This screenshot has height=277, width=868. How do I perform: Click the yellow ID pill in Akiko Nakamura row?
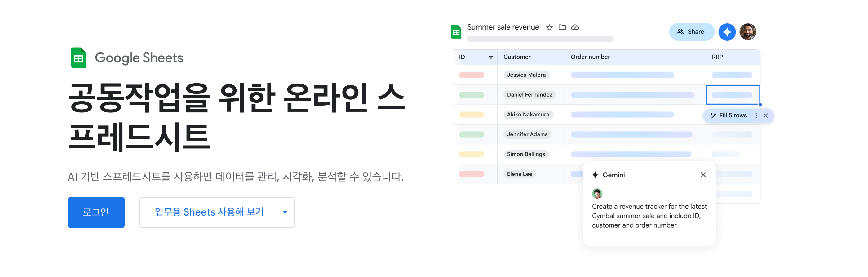tap(472, 115)
